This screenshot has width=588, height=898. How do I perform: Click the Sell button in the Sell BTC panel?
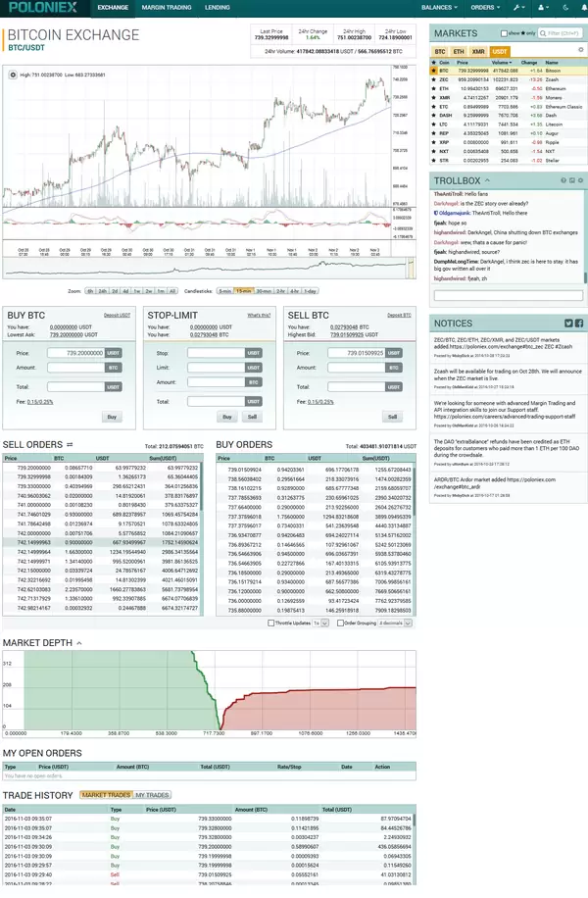tap(392, 417)
